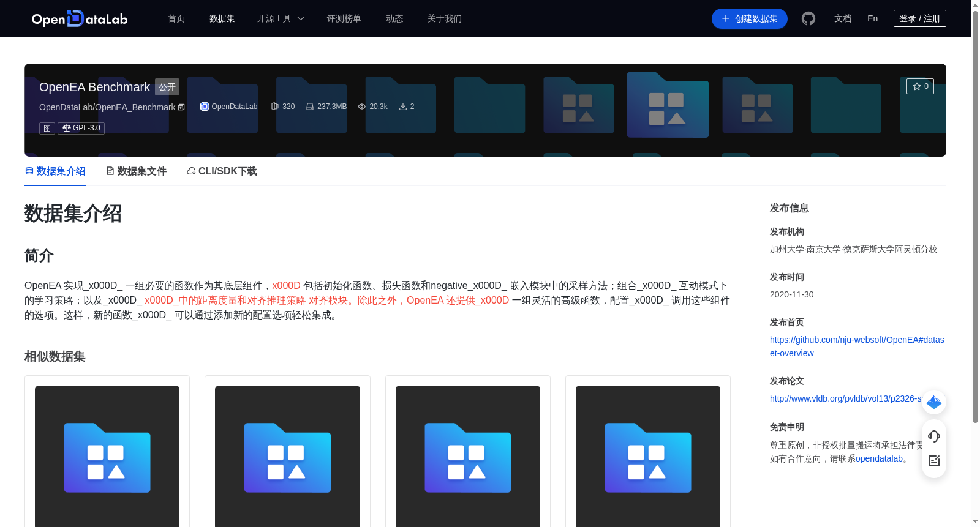Select the 数据集介绍 tab

55,171
